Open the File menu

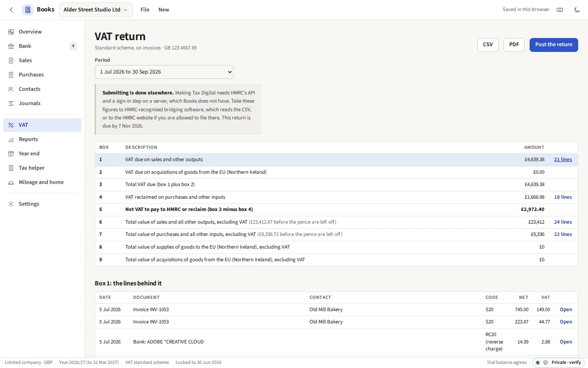[x=145, y=10]
